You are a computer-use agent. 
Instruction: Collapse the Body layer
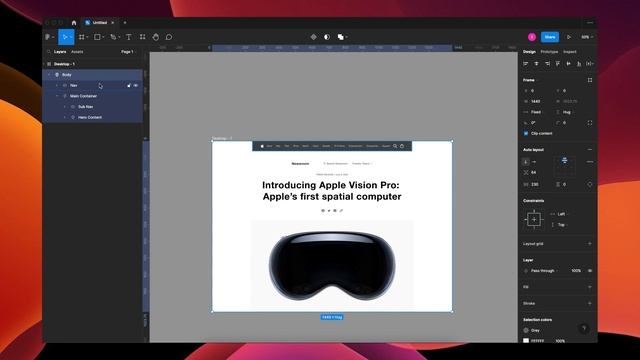pyautogui.click(x=49, y=75)
